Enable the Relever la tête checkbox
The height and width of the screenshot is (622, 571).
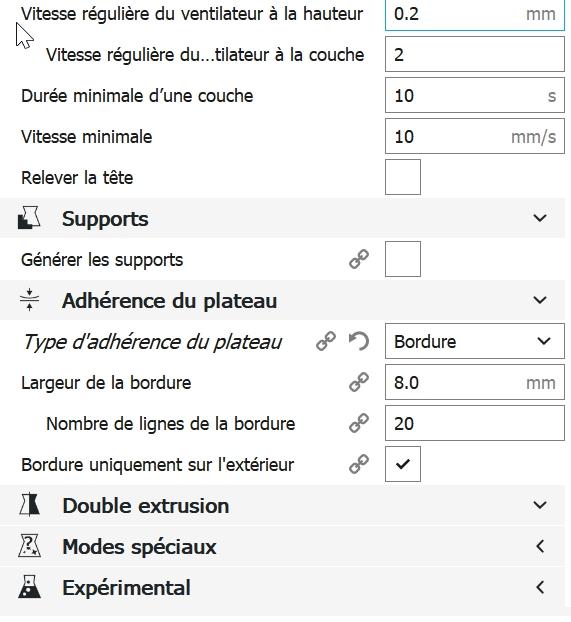point(403,177)
